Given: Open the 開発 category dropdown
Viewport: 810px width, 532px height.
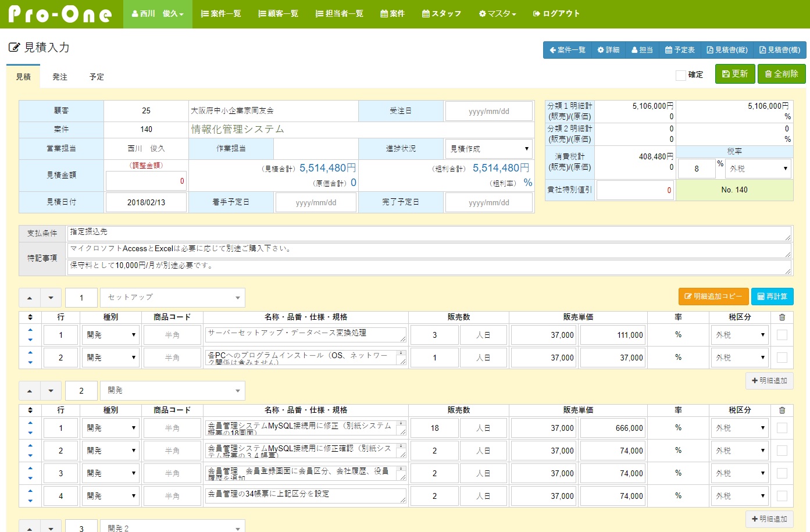Looking at the screenshot, I should pos(173,391).
